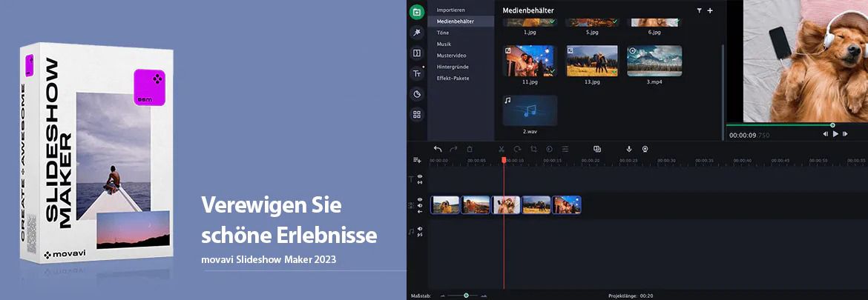868x300 pixels.
Task: Select Effekt-Pakete in the side menu
Action: (x=453, y=78)
